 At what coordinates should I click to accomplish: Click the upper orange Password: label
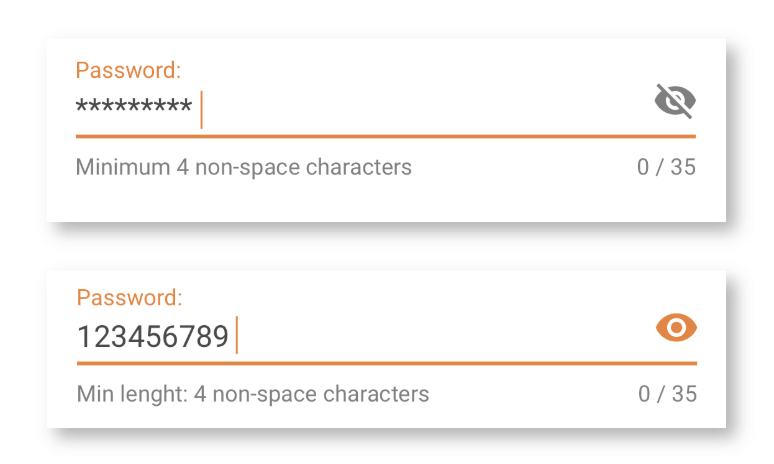(128, 70)
